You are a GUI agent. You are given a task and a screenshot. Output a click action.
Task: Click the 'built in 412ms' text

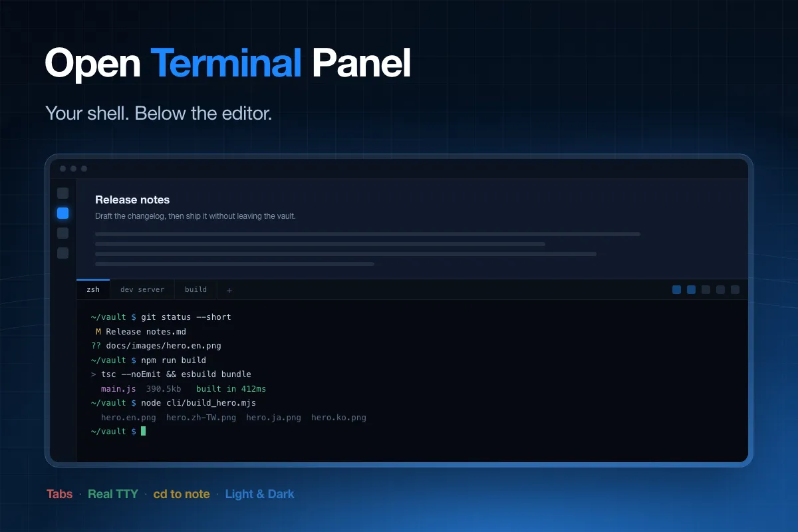231,389
